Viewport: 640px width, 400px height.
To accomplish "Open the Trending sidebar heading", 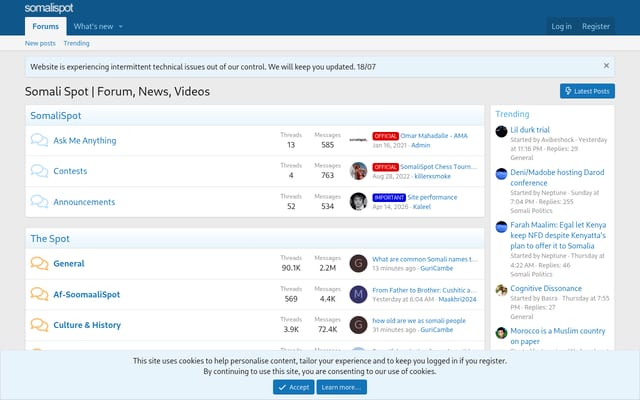I will pyautogui.click(x=512, y=114).
